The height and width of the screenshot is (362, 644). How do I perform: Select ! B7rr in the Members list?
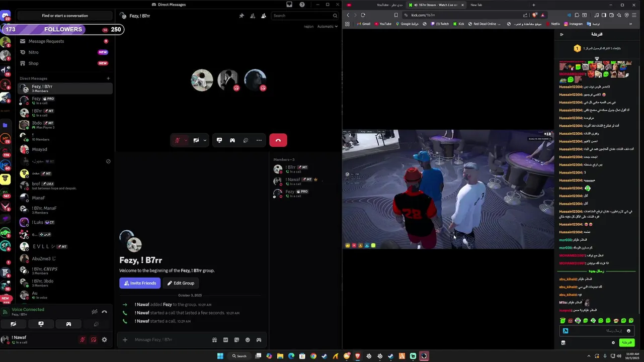click(304, 169)
